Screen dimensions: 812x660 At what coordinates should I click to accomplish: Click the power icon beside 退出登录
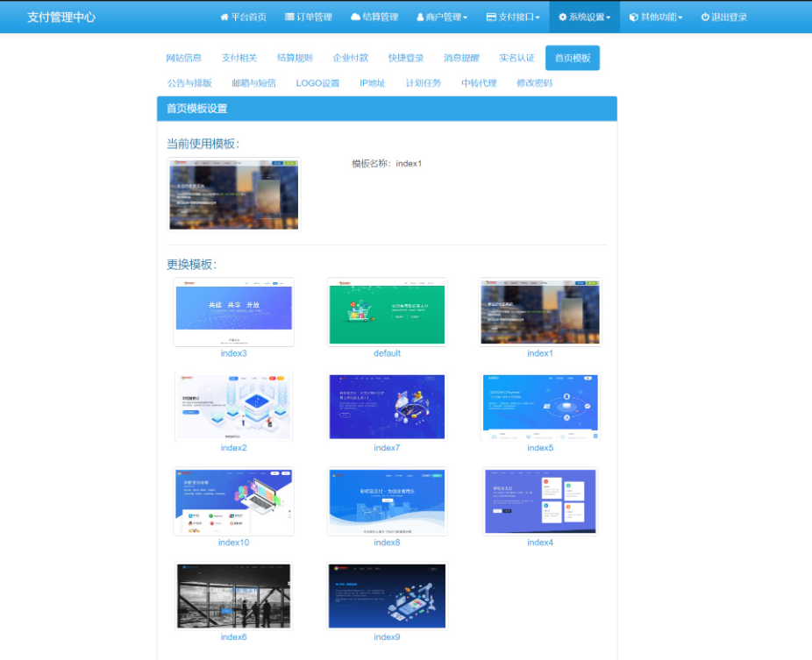[x=705, y=17]
